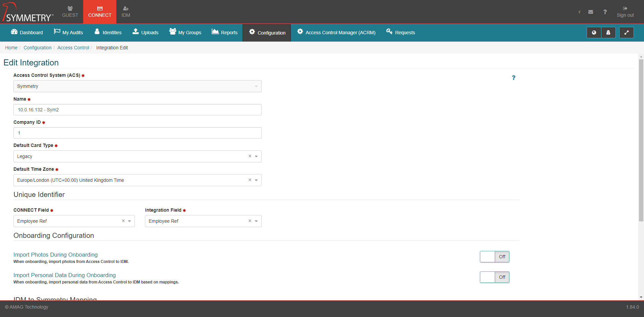Image resolution: width=644 pixels, height=317 pixels.
Task: Go to Access Control breadcrumb
Action: (73, 48)
